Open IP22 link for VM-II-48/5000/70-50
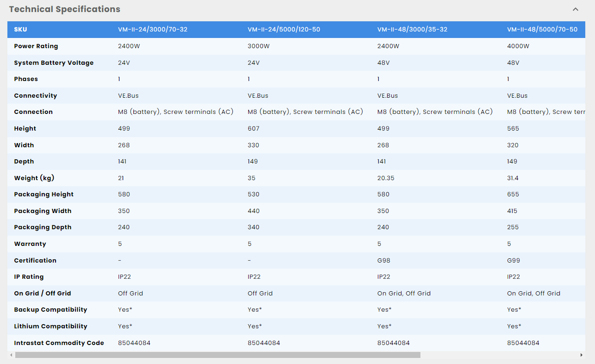 tap(514, 277)
